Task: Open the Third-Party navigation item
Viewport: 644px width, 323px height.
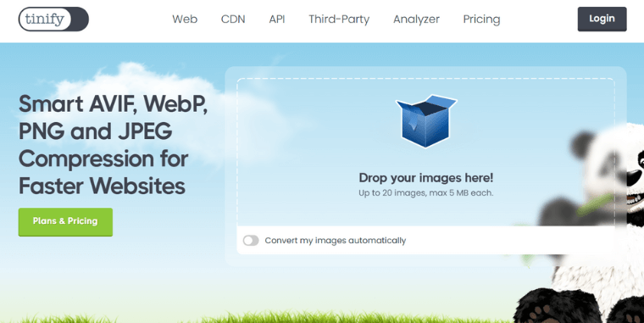Action: [339, 19]
